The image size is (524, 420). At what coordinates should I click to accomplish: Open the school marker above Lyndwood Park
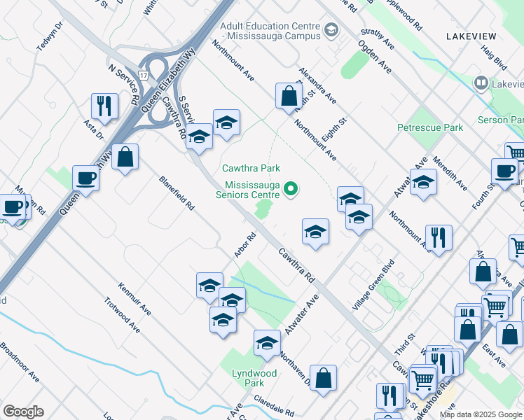tap(267, 343)
